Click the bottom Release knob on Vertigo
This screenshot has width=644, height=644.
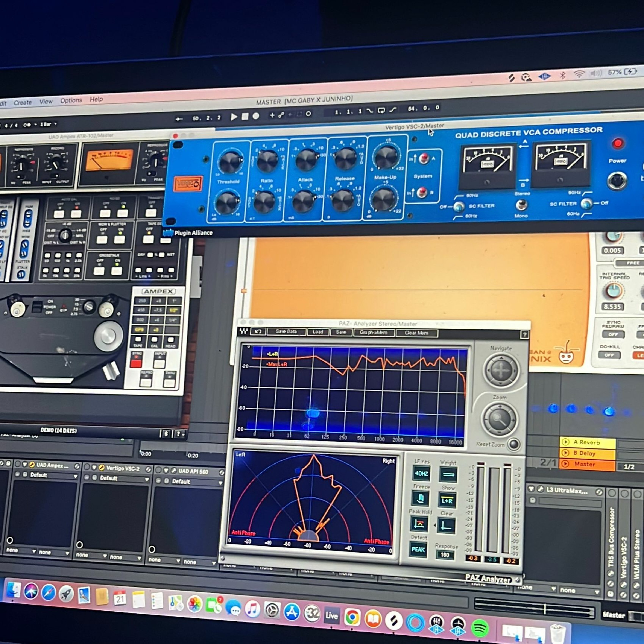pos(342,200)
